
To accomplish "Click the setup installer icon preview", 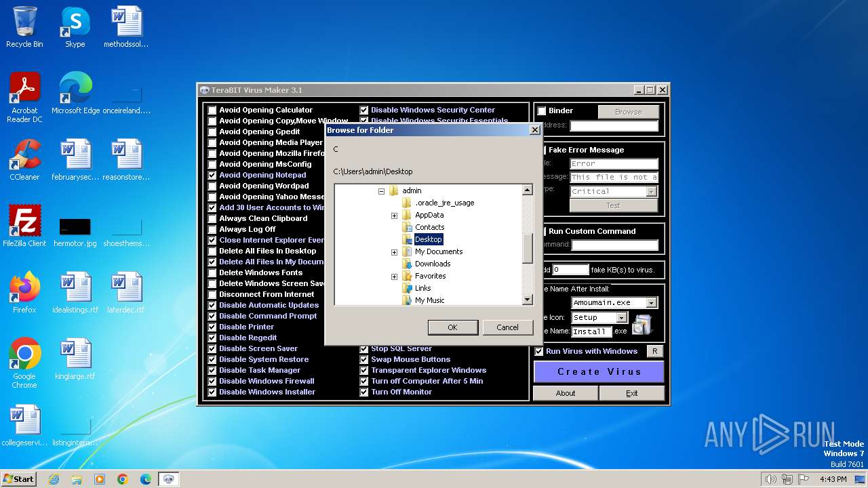I will pyautogui.click(x=642, y=324).
